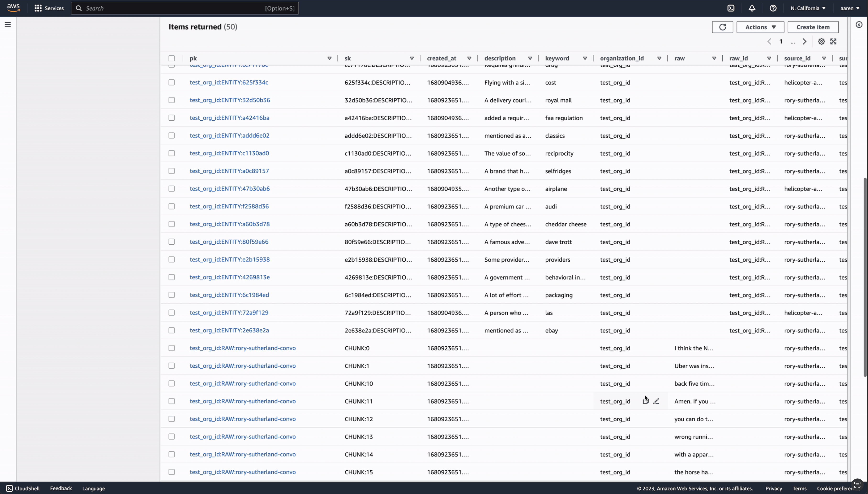Expand the table to full screen

pyautogui.click(x=833, y=41)
